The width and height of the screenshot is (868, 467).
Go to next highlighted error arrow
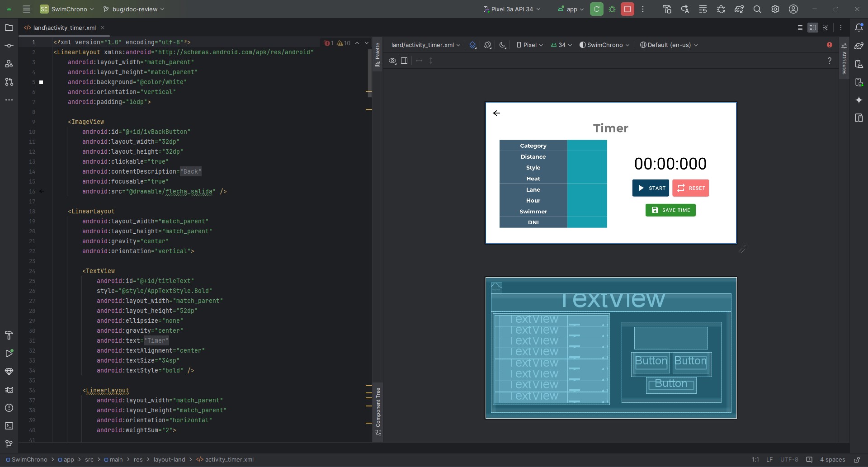tap(367, 43)
